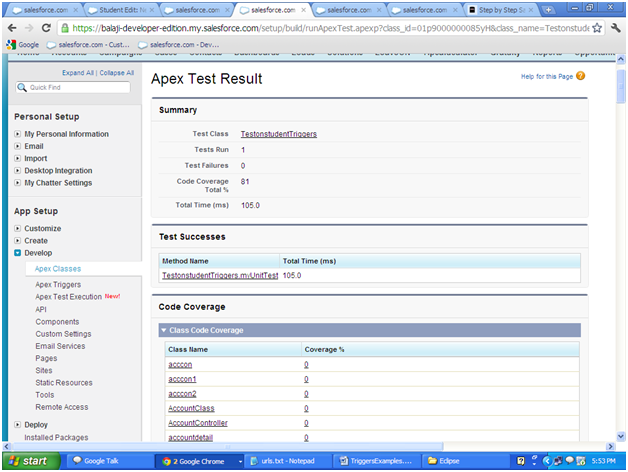The height and width of the screenshot is (472, 628).
Task: Switch to Student Edit browser tab
Action: [120, 10]
